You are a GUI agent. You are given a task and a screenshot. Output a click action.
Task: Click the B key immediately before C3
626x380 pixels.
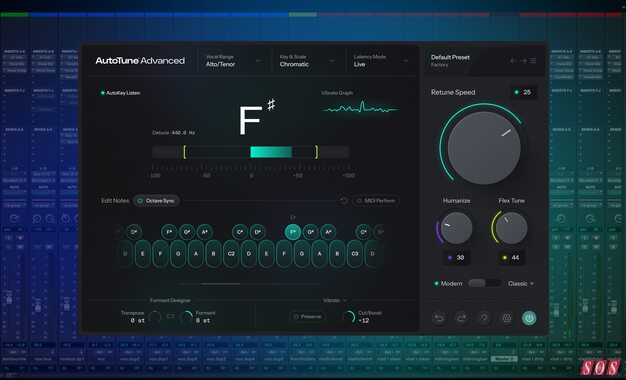pos(337,253)
